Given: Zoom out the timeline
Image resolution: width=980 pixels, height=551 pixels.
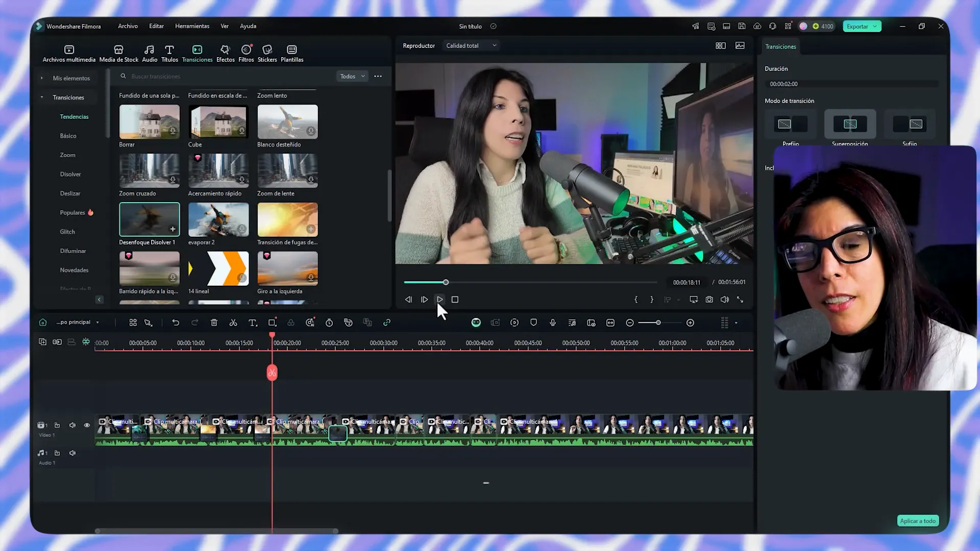Looking at the screenshot, I should pos(630,323).
